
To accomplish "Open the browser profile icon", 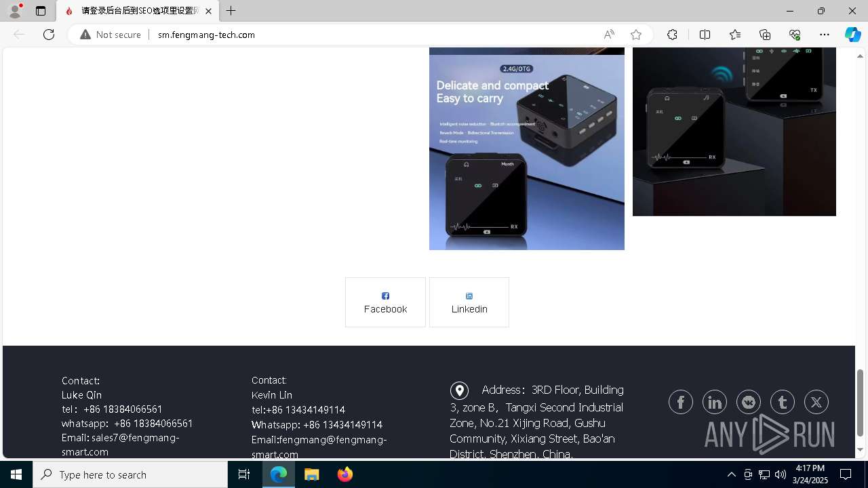I will pyautogui.click(x=14, y=11).
